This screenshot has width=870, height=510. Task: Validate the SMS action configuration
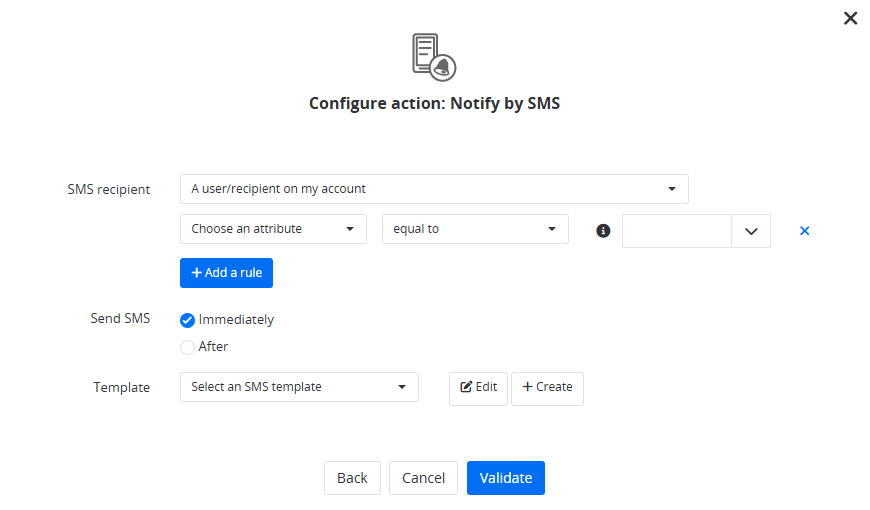pyautogui.click(x=506, y=478)
